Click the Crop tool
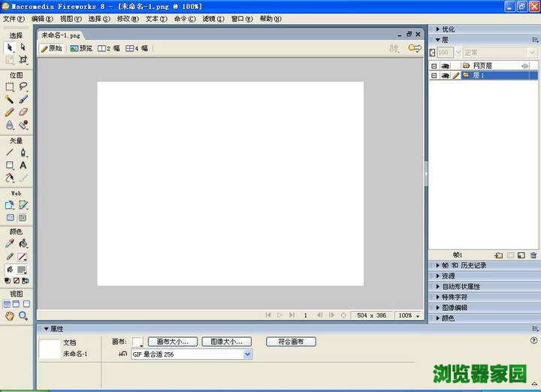 [x=23, y=59]
